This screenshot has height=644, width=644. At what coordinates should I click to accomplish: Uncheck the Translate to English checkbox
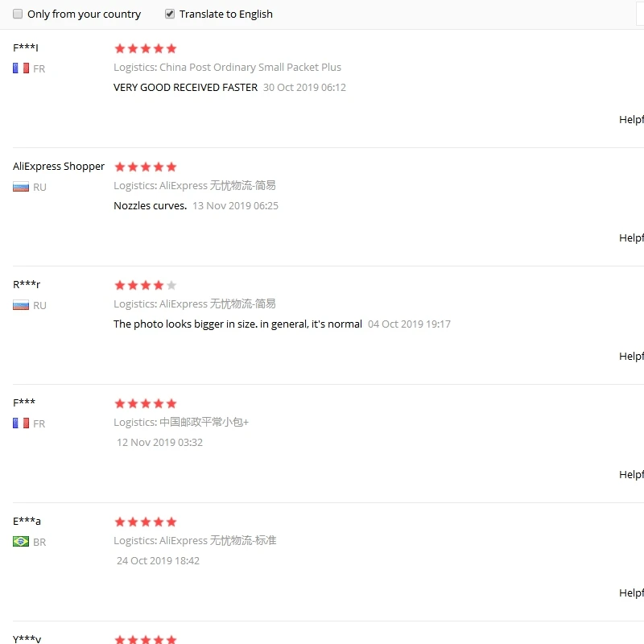170,14
